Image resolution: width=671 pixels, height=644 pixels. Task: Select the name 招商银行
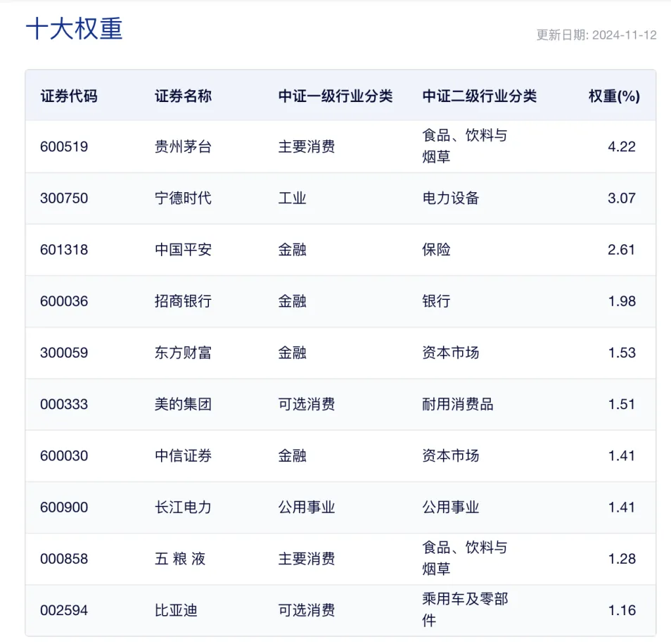coord(183,301)
